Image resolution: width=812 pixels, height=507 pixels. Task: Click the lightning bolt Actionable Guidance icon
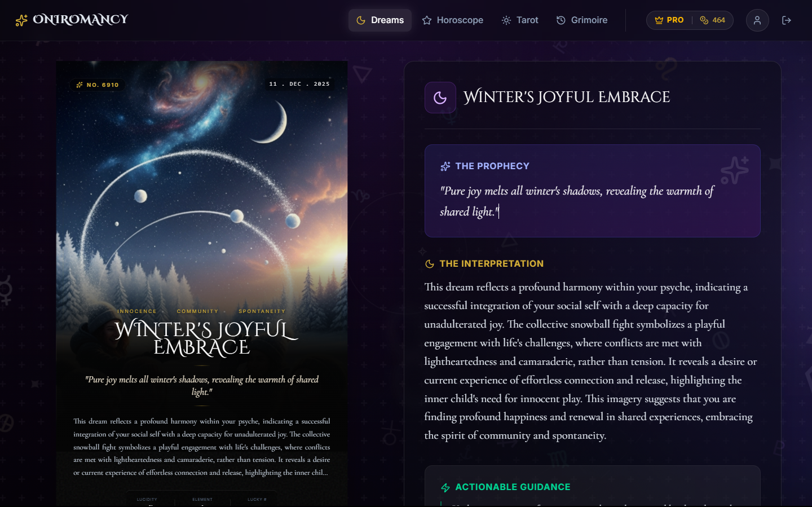pyautogui.click(x=445, y=487)
